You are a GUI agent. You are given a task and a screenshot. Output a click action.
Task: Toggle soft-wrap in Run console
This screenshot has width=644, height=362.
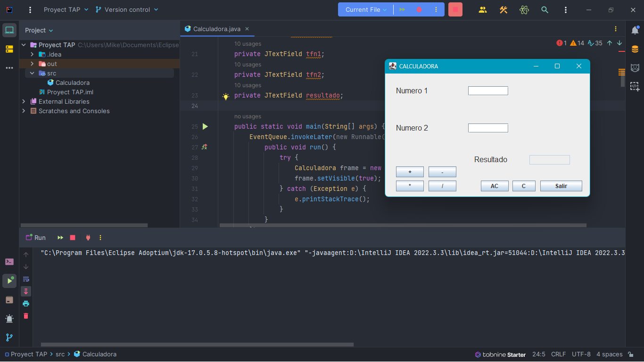(x=26, y=279)
